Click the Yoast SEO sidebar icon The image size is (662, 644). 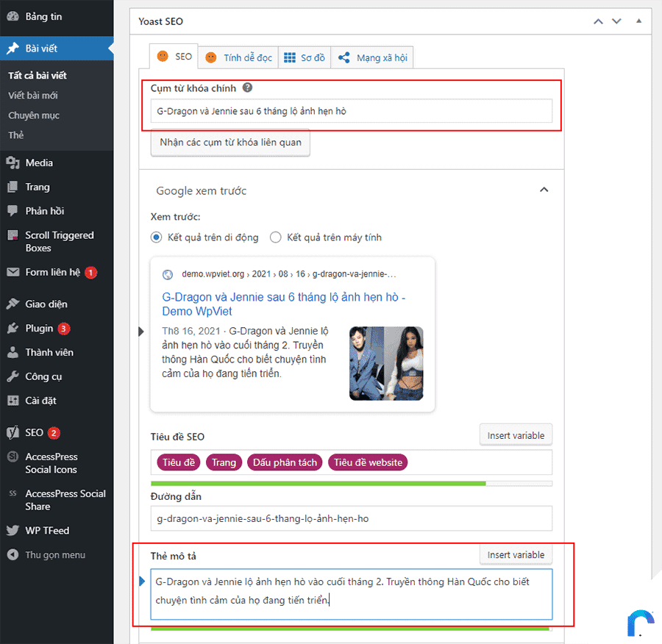click(13, 432)
